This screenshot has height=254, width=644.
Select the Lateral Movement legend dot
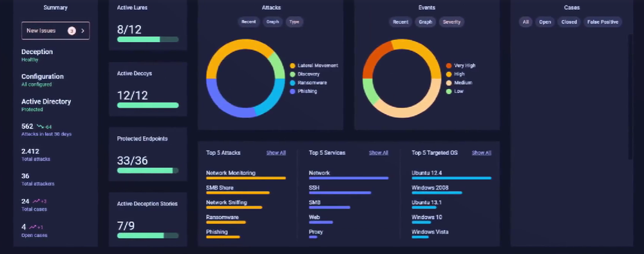[x=292, y=66]
